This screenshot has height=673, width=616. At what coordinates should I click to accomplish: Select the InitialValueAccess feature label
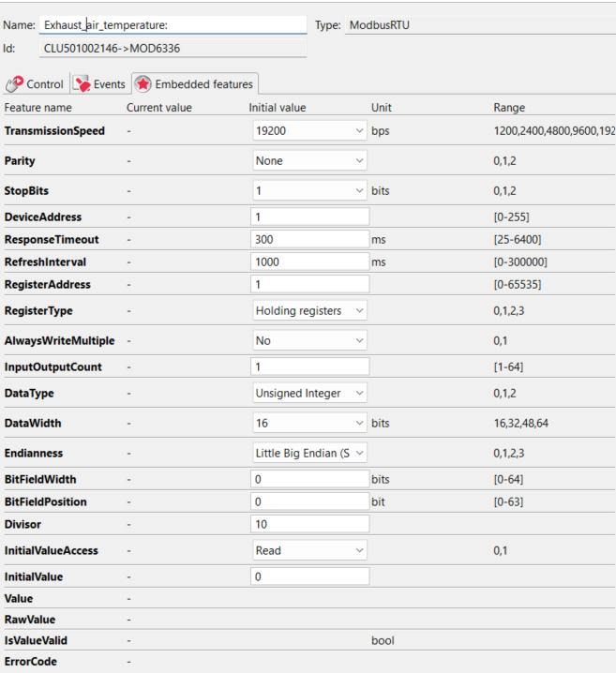[51, 550]
